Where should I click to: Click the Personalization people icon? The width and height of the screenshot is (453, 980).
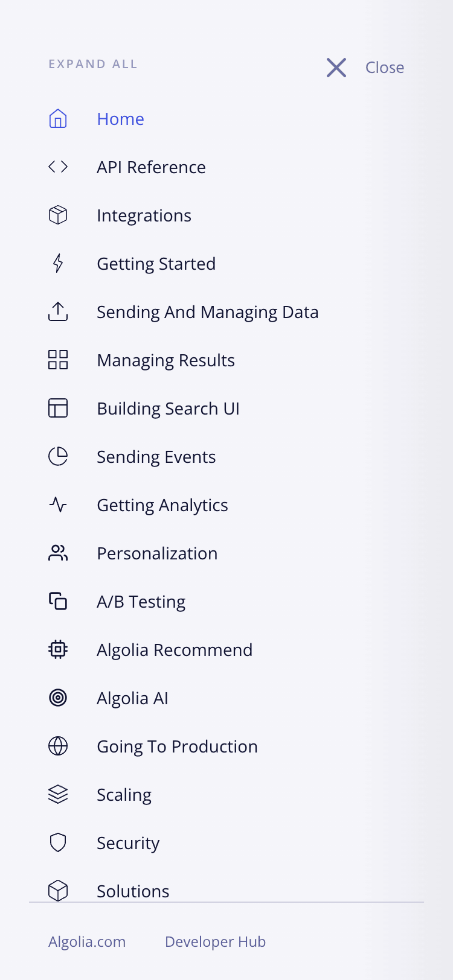click(x=57, y=553)
